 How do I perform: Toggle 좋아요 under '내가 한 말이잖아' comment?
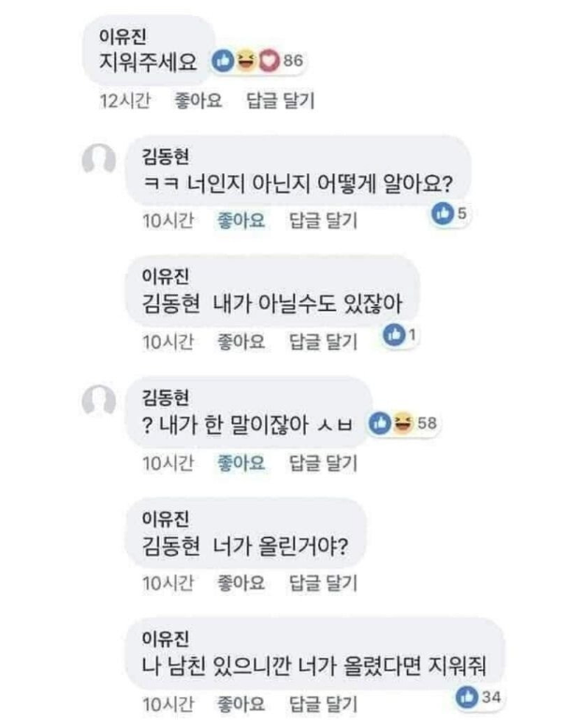coord(241,461)
